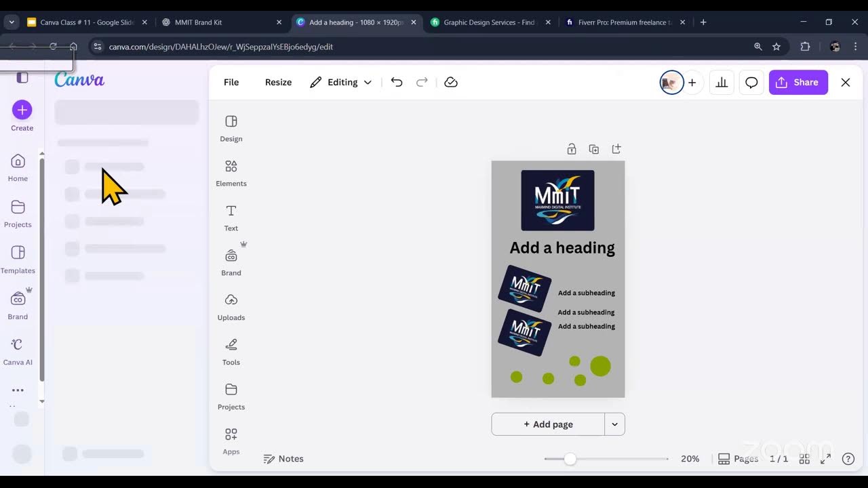Screen dimensions: 868x488
Task: Open a new browser tab
Action: click(703, 22)
